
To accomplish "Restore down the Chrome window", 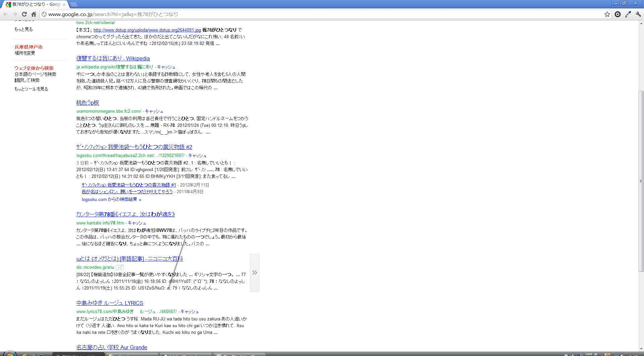I will pyautogui.click(x=624, y=3).
